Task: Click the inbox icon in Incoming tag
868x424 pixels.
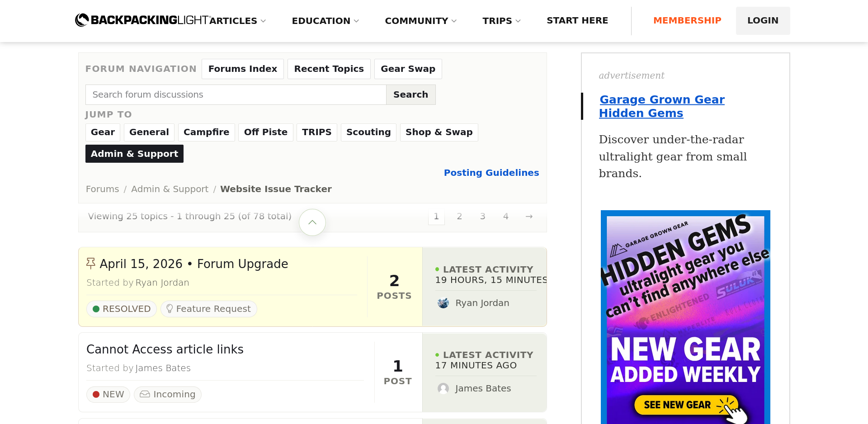Action: click(x=145, y=394)
